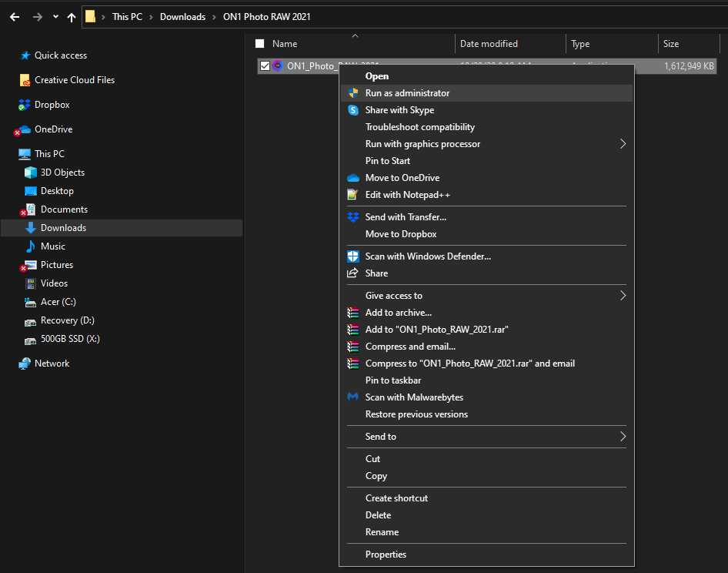Image resolution: width=728 pixels, height=573 pixels.
Task: Sort files by Date modified column
Action: click(489, 44)
